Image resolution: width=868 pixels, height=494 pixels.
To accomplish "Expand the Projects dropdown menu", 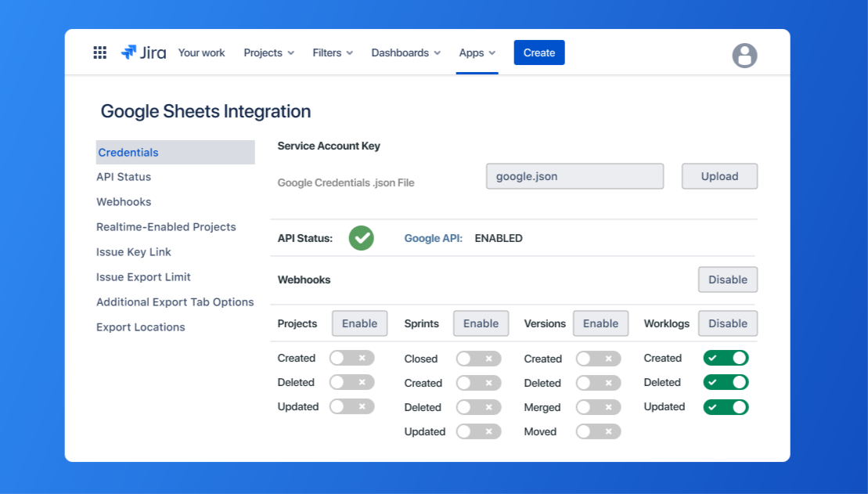I will tap(268, 52).
